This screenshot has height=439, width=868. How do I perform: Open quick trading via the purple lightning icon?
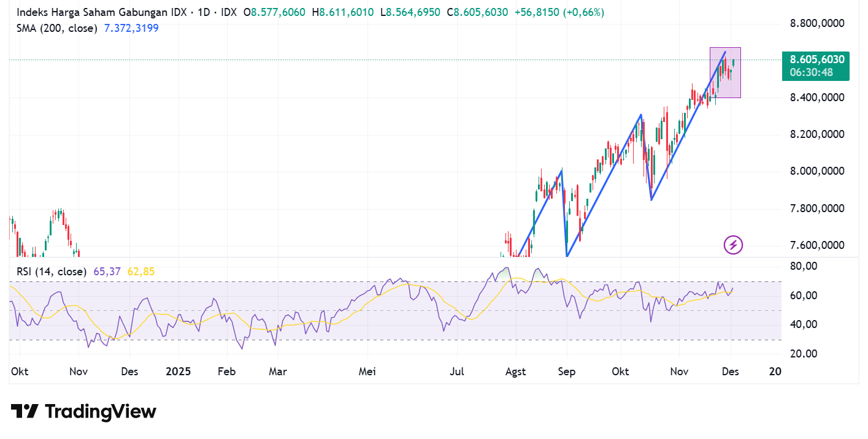[x=734, y=245]
